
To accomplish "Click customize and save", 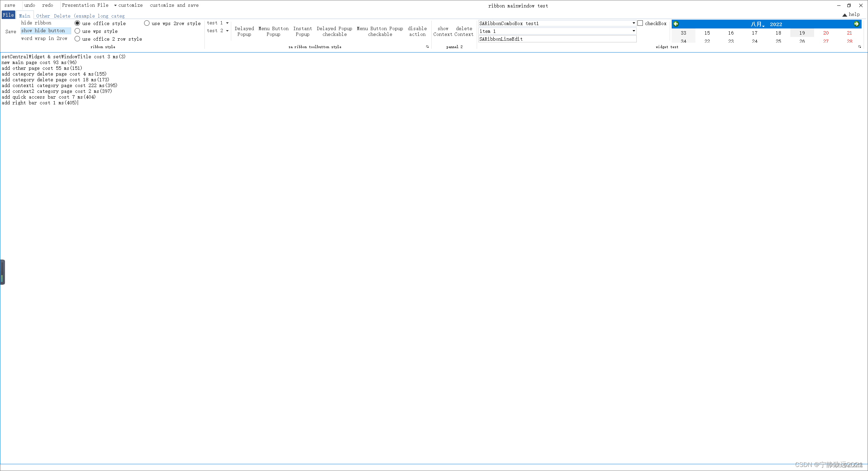I will 174,5.
